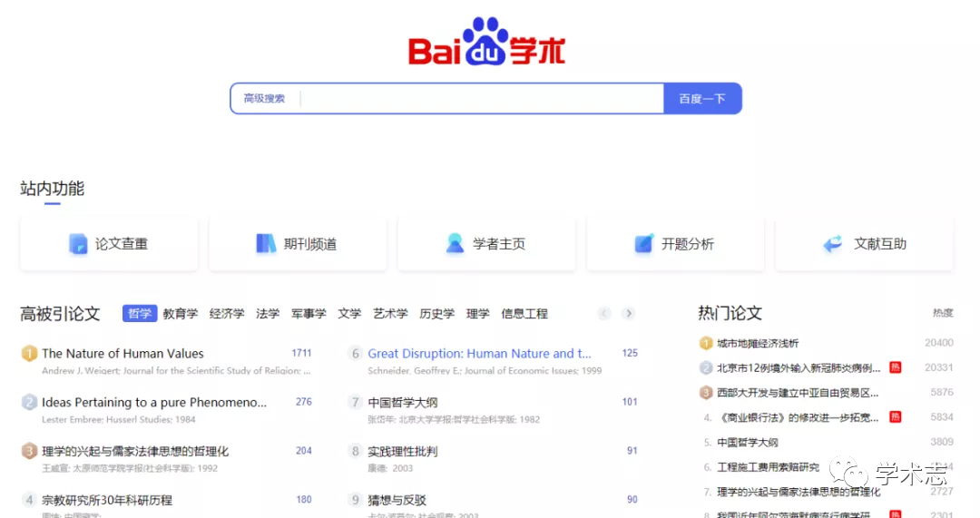
Task: Click the literature help (文献互助) arrows icon
Action: (x=833, y=244)
